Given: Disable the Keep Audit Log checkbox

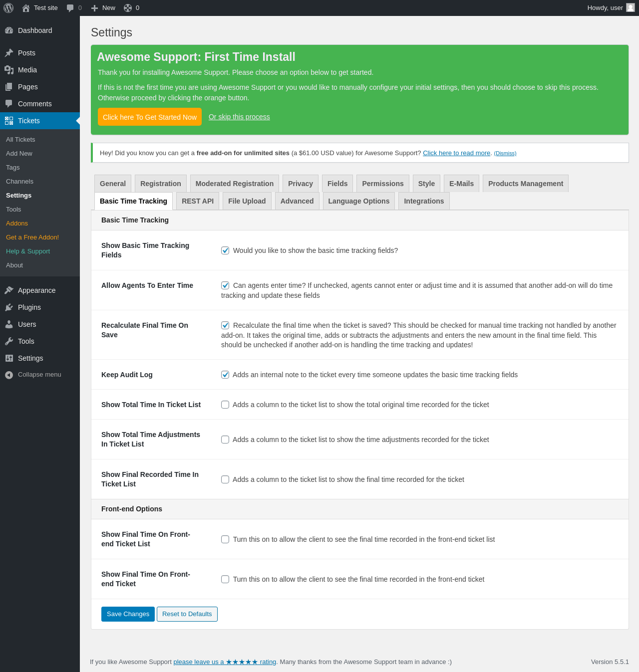Looking at the screenshot, I should point(225,375).
